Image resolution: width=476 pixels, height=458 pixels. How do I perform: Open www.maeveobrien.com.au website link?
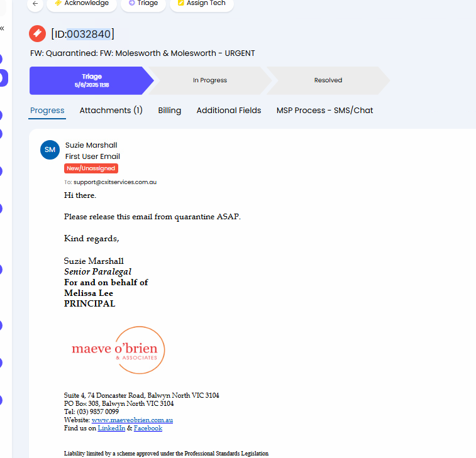pos(132,420)
